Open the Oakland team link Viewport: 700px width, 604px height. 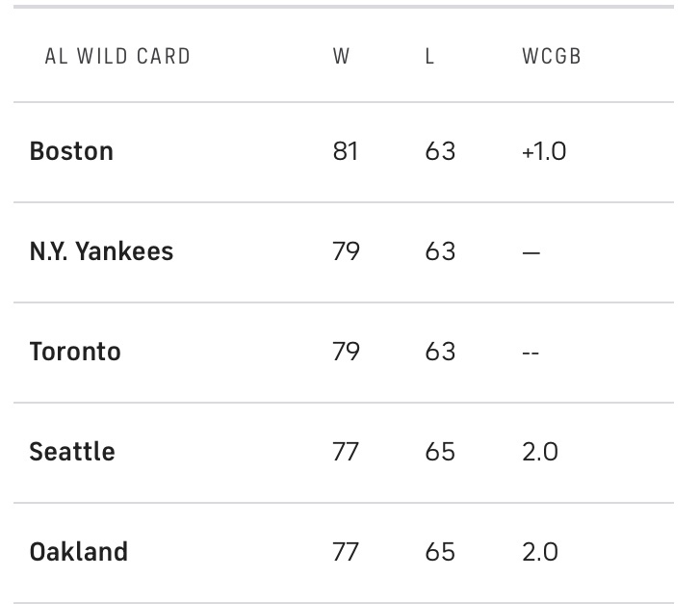pyautogui.click(x=79, y=552)
